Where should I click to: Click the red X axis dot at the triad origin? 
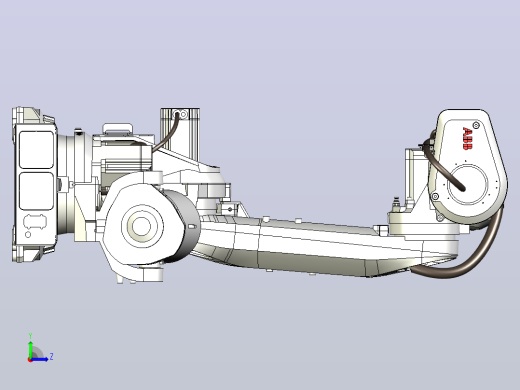30,360
